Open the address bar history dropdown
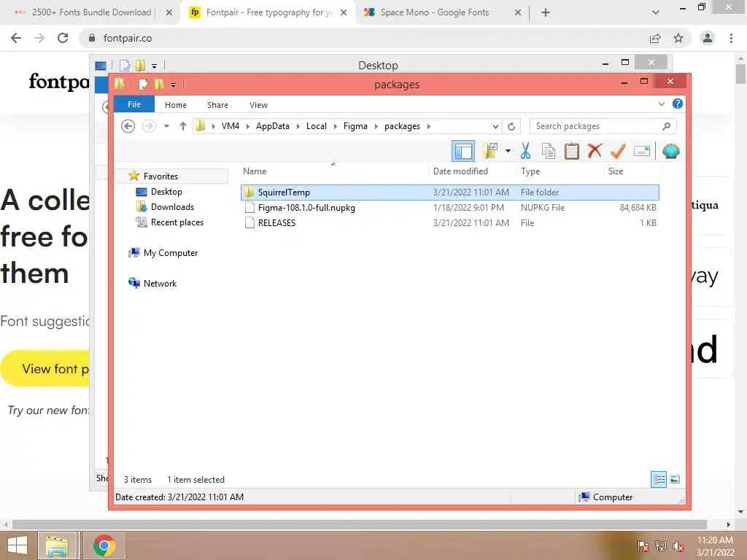This screenshot has width=747, height=560. (495, 126)
